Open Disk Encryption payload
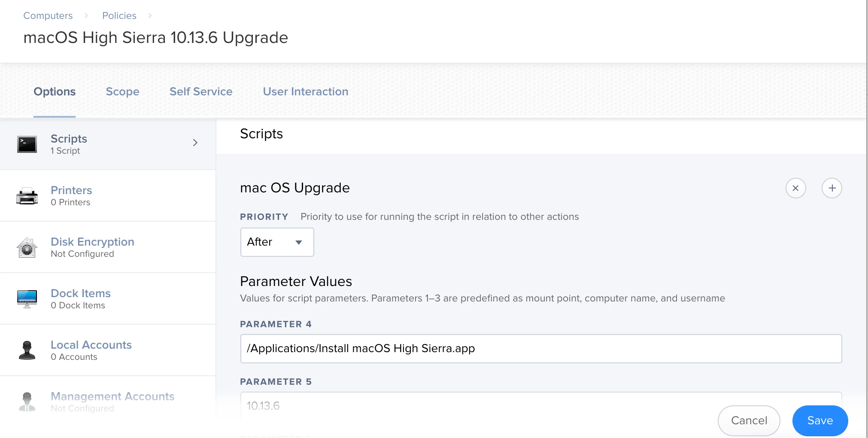The width and height of the screenshot is (868, 438). (108, 247)
